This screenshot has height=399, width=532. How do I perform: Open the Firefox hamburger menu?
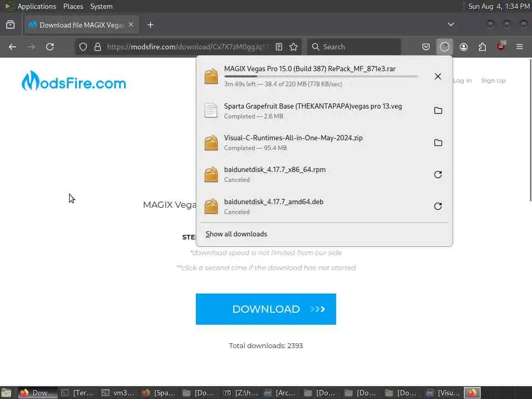[520, 47]
